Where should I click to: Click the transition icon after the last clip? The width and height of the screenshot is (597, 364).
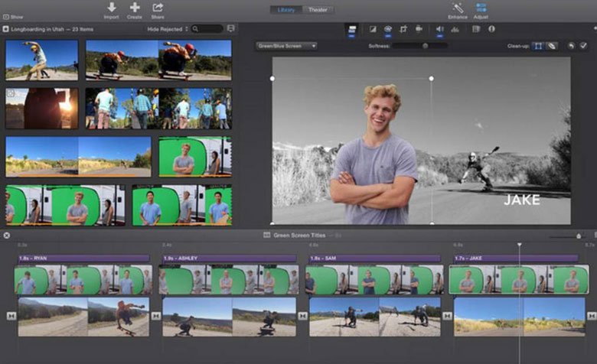click(x=592, y=316)
